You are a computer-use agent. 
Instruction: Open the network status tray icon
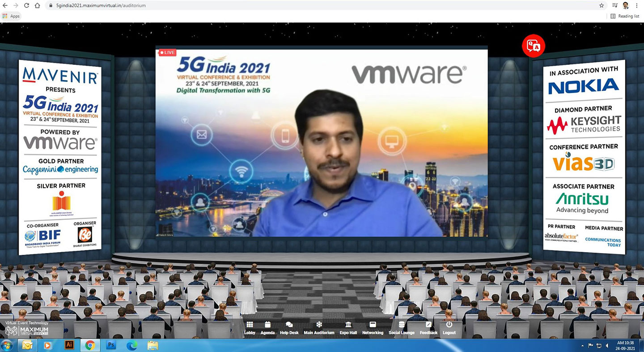pos(599,345)
